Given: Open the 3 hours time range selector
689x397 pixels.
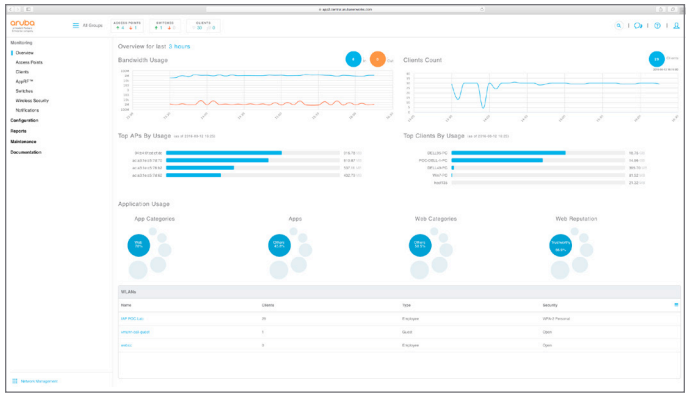Looking at the screenshot, I should point(179,46).
